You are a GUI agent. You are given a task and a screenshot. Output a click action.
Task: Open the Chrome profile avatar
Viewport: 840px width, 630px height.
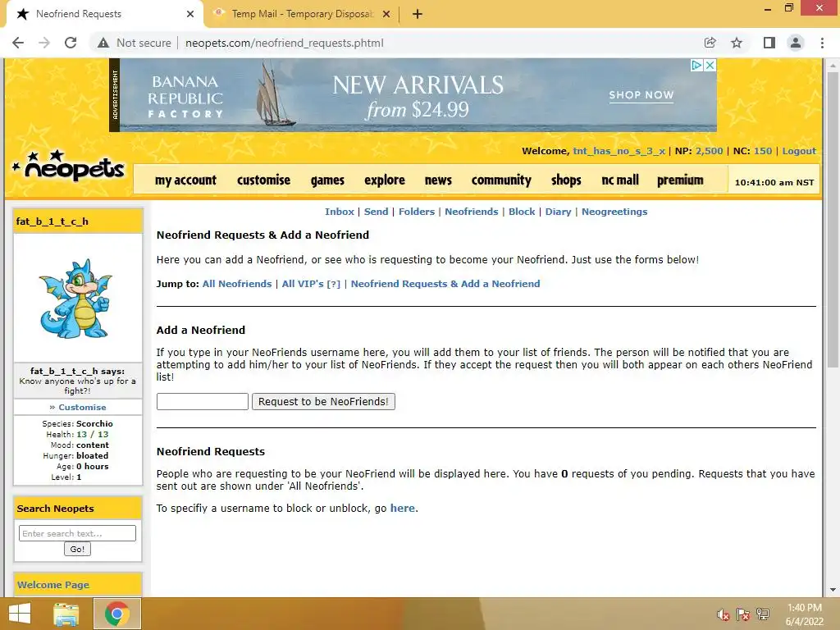click(x=796, y=43)
